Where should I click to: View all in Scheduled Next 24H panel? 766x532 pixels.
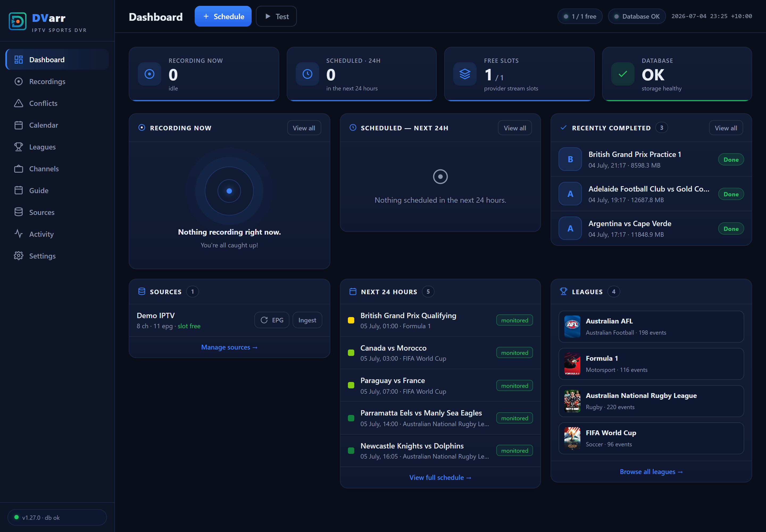(x=515, y=128)
